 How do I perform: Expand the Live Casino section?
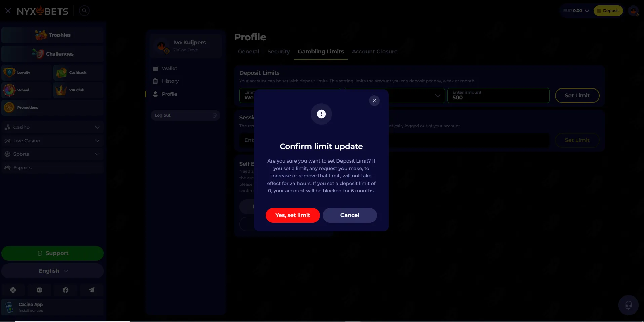[52, 141]
